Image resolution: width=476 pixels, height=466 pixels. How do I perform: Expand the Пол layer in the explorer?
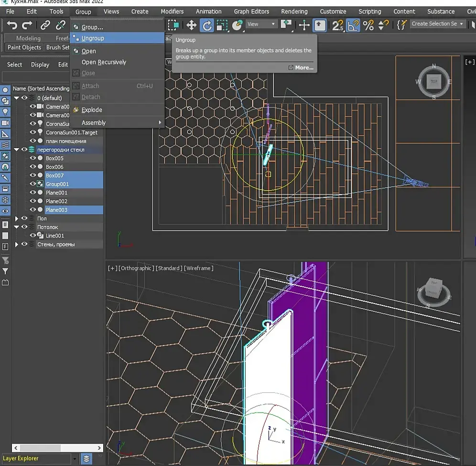point(17,218)
